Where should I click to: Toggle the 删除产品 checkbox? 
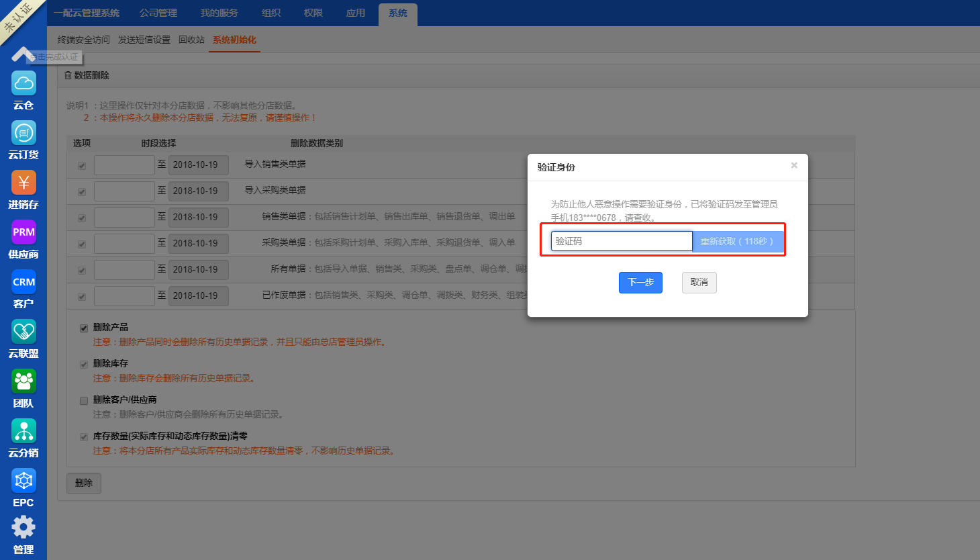84,328
